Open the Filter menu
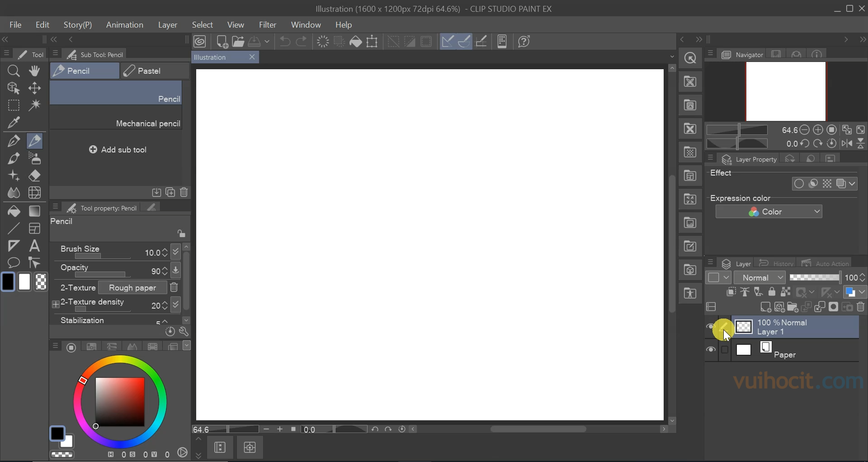868x462 pixels. tap(268, 25)
